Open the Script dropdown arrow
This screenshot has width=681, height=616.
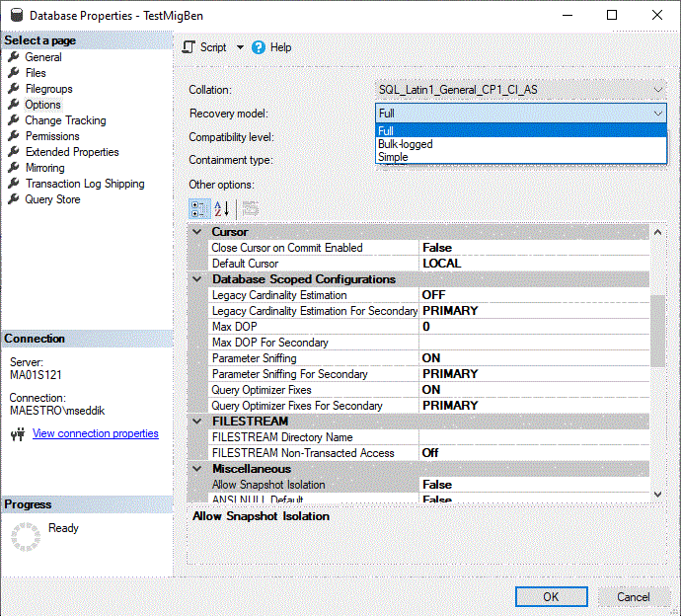click(x=240, y=47)
